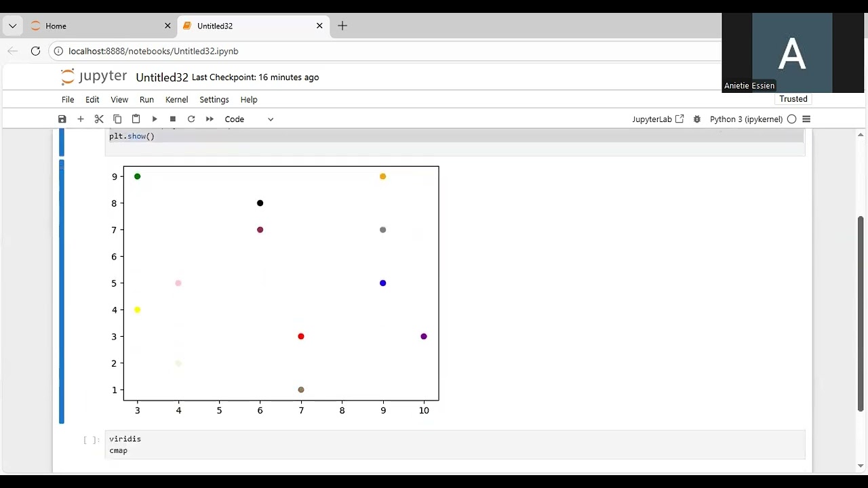Click the scroll up arrow
The image size is (868, 488).
click(861, 136)
